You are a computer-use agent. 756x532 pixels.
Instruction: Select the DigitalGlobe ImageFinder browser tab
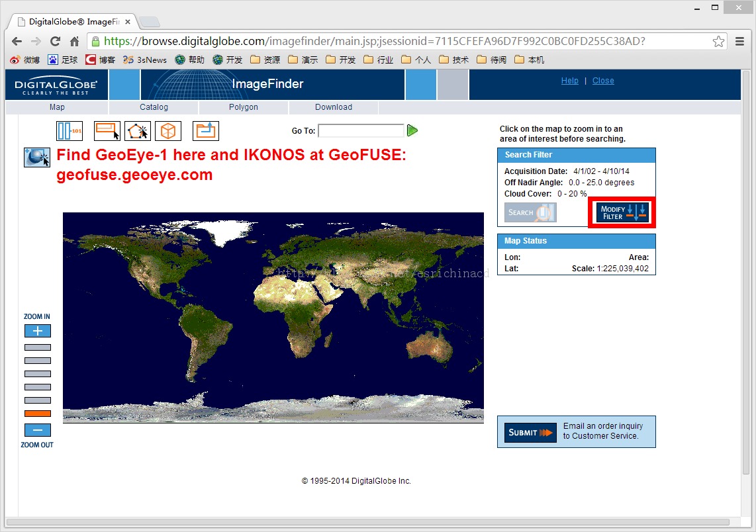coord(73,22)
